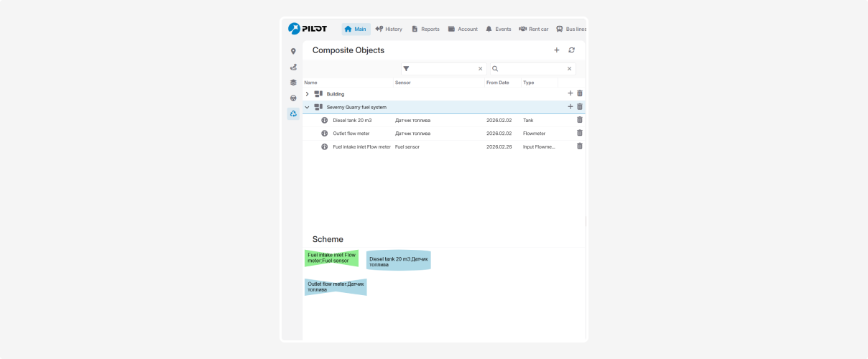Go to the Events tab
This screenshot has height=359, width=868.
[498, 29]
